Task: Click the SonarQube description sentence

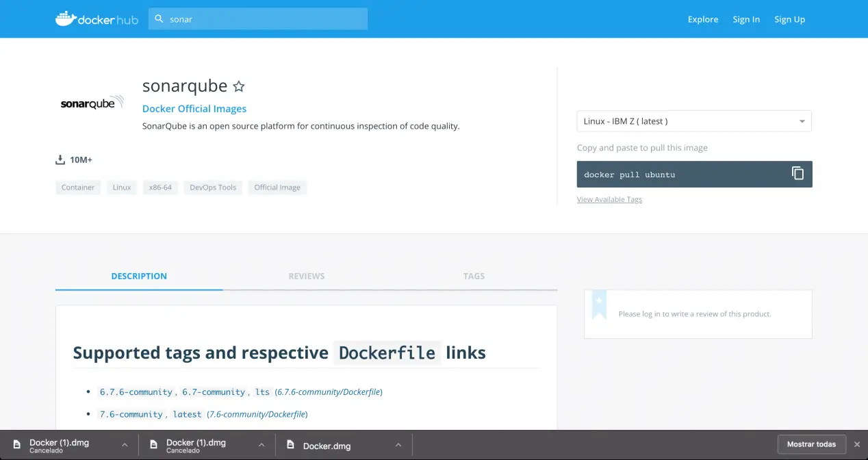Action: coord(301,126)
